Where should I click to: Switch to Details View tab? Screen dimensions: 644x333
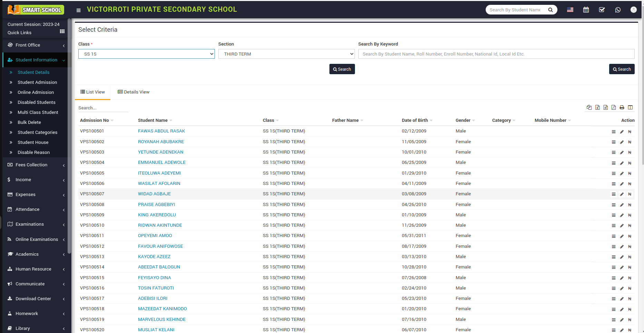(133, 92)
